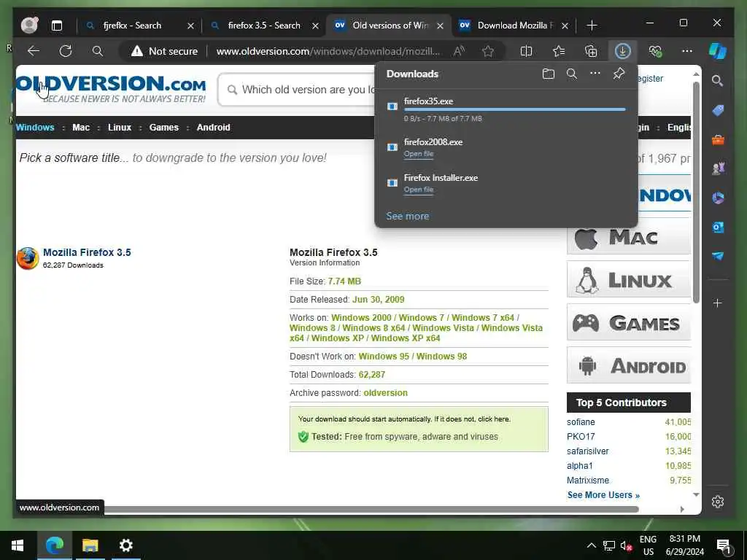
Task: Open the sidebar Tools briefcase icon
Action: click(x=718, y=140)
